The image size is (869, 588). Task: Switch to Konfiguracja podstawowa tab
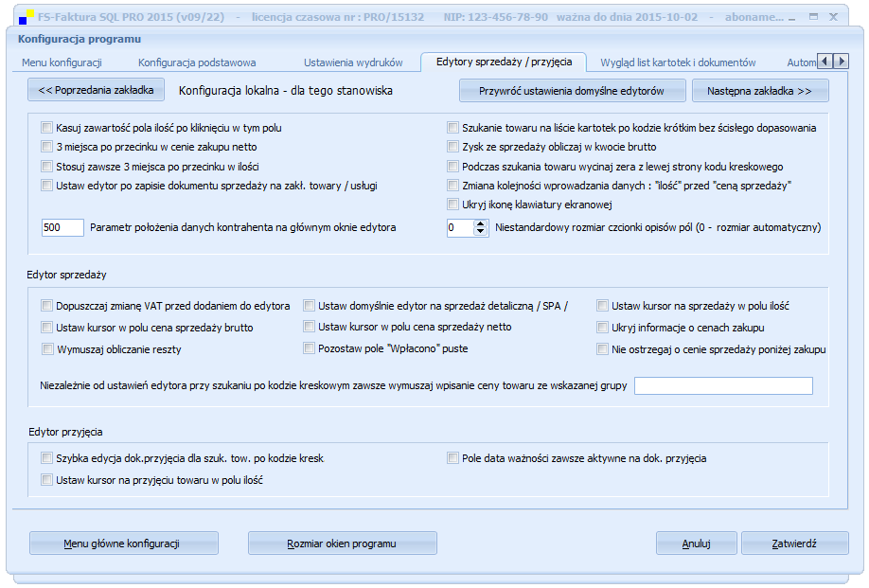pos(197,62)
